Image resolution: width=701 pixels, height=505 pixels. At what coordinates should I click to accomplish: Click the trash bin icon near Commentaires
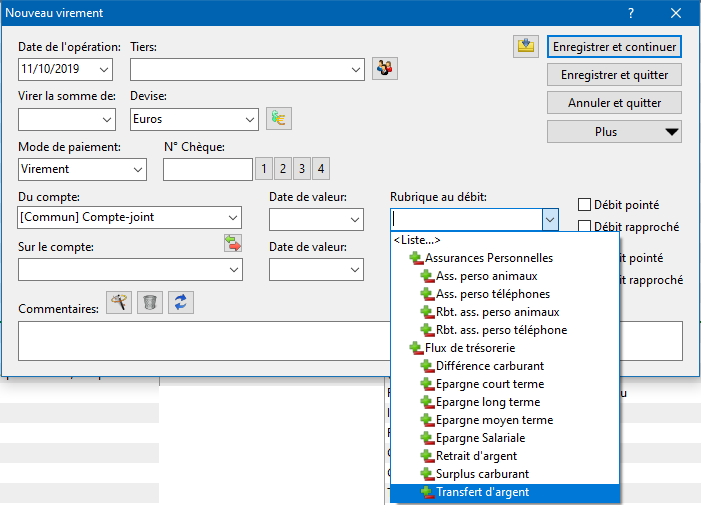coord(150,303)
